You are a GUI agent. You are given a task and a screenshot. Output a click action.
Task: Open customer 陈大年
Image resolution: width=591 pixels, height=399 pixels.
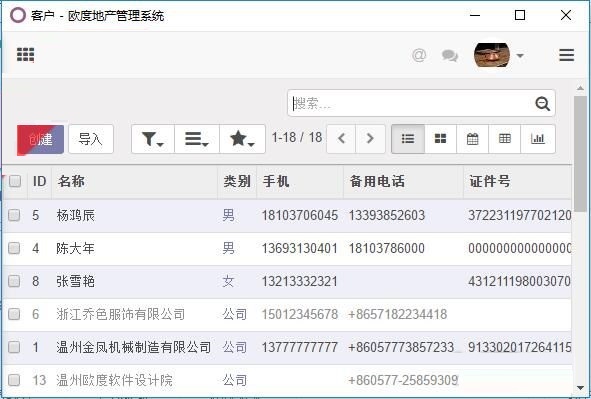point(75,248)
